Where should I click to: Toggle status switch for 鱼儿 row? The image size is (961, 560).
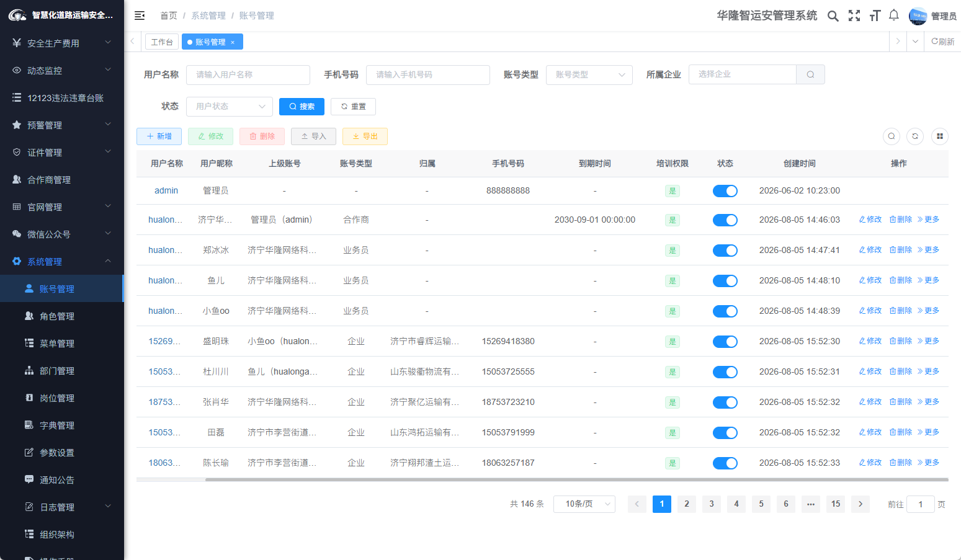click(x=725, y=281)
